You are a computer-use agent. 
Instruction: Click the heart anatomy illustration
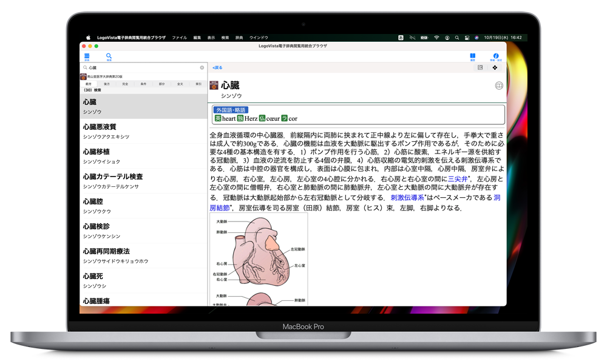pyautogui.click(x=259, y=259)
